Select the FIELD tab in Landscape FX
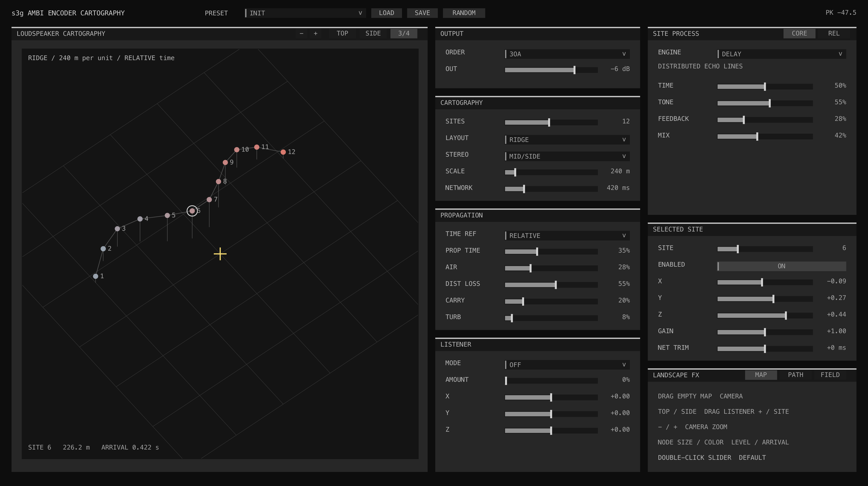Screen dimensions: 868x486 pyautogui.click(x=830, y=375)
